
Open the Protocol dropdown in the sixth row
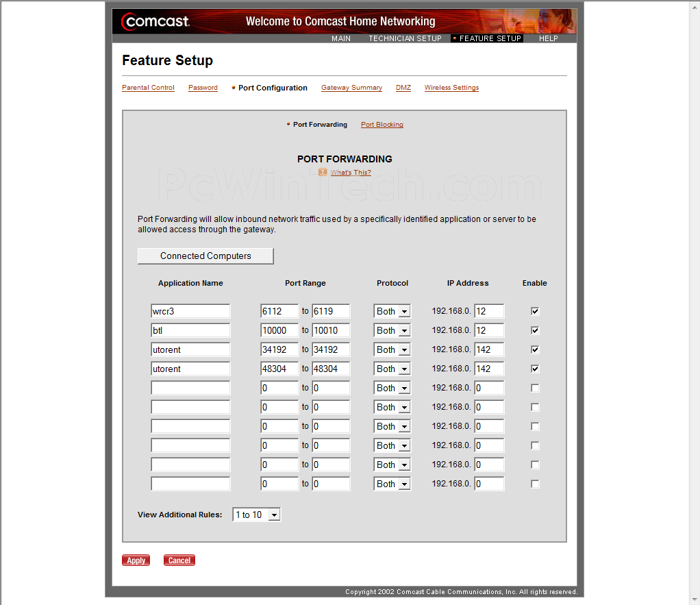click(392, 407)
